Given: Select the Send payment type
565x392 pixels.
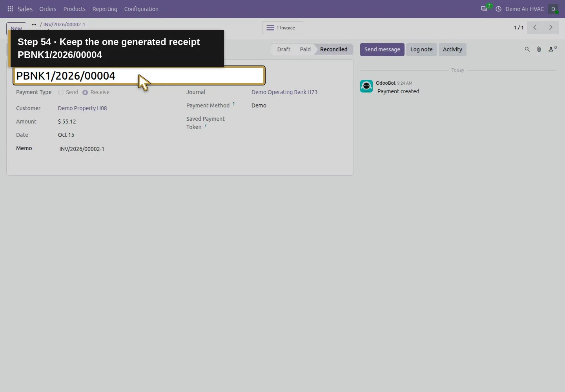Looking at the screenshot, I should 61,93.
